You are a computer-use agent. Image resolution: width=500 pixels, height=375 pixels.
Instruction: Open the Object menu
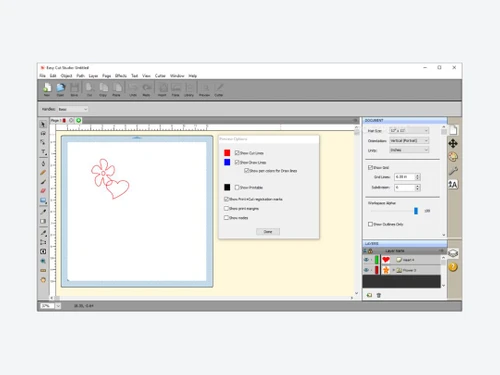66,76
